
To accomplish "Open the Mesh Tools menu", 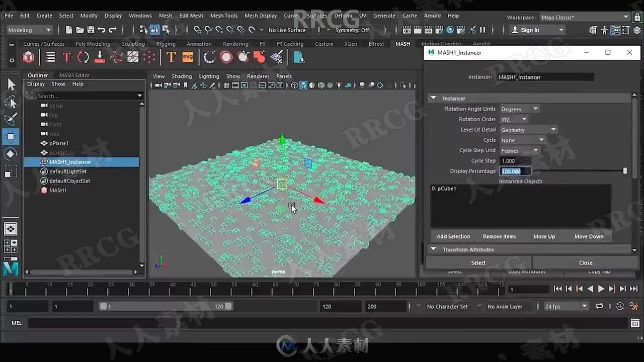I will pos(224,16).
